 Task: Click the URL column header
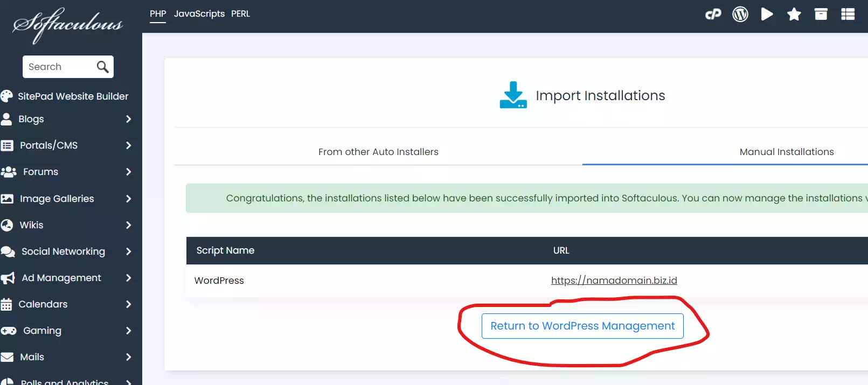coord(561,250)
